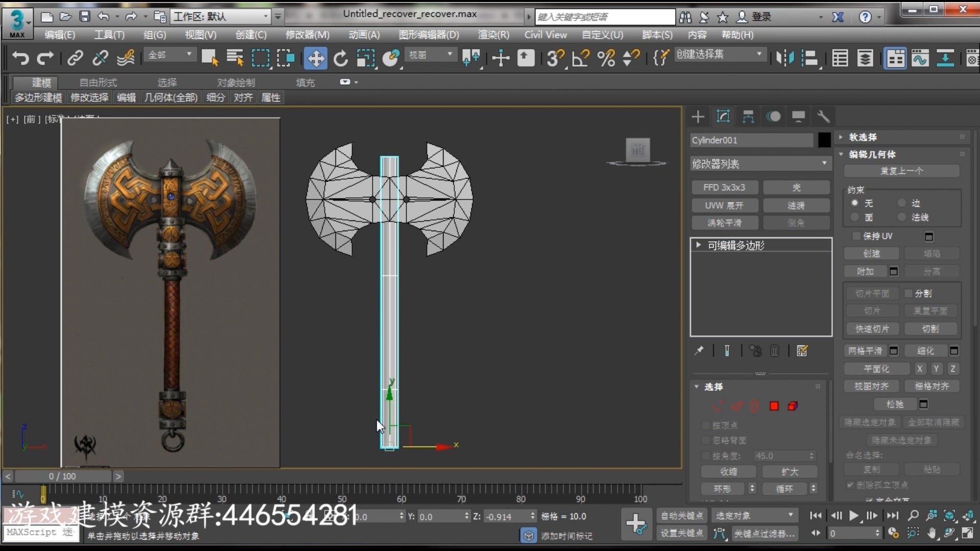Viewport: 980px width, 551px height.
Task: Select constraint radio option 法线
Action: (901, 217)
